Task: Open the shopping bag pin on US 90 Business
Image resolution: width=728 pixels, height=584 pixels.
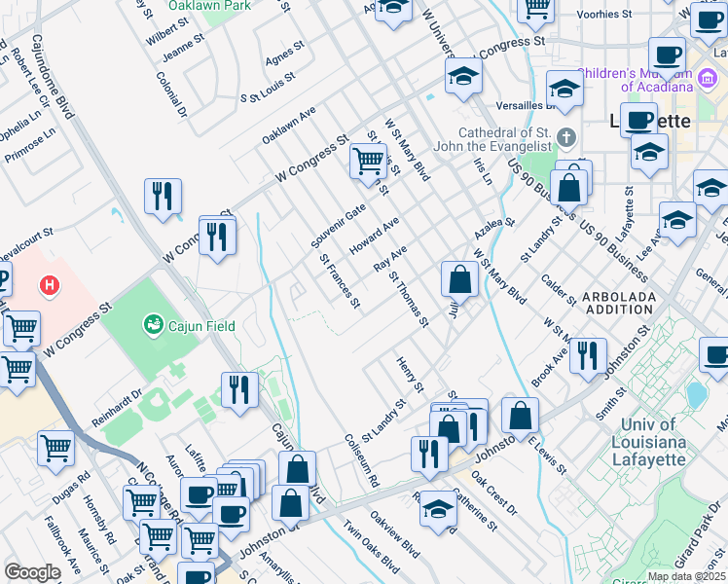Action: point(569,191)
